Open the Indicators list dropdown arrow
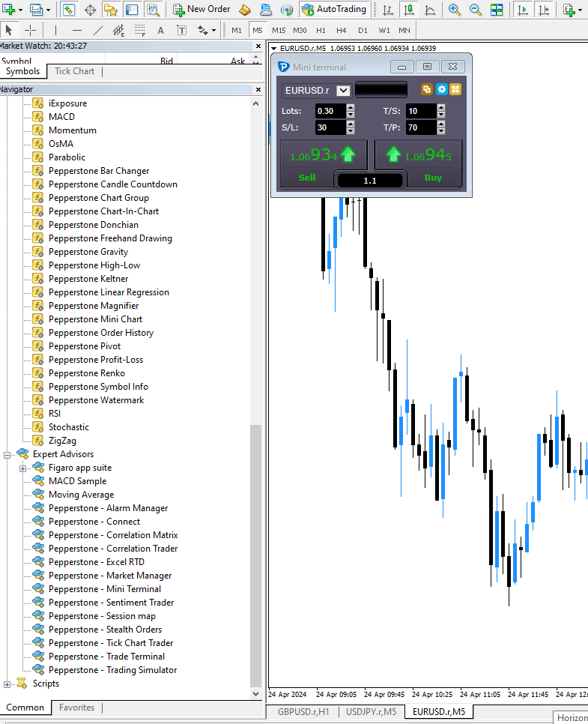 [581, 9]
